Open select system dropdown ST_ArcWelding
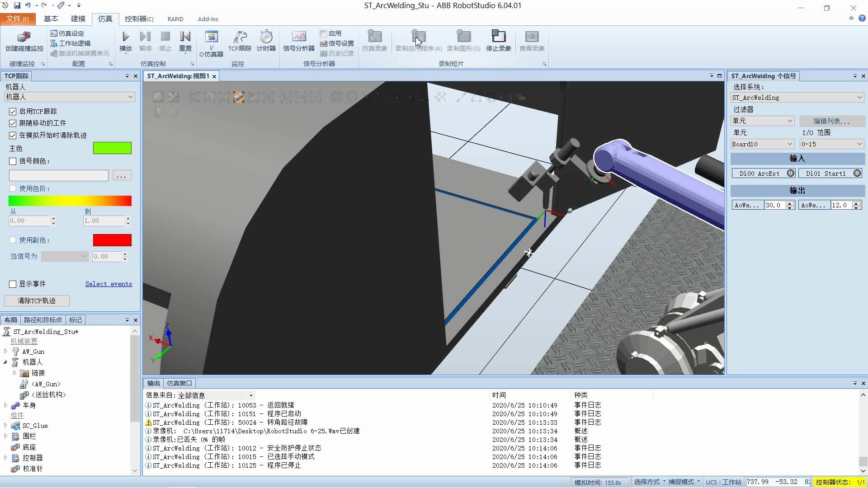The height and width of the screenshot is (488, 868). [797, 98]
